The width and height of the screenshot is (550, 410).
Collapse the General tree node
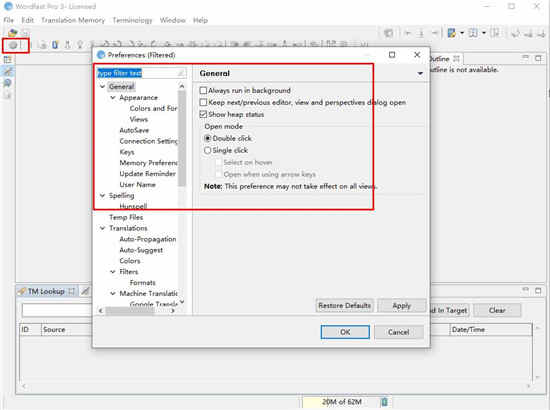point(102,86)
